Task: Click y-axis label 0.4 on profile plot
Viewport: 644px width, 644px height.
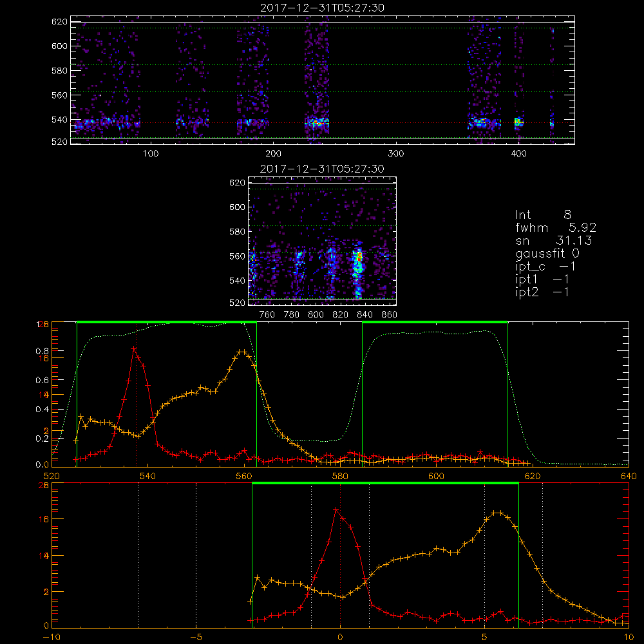Action: (43, 410)
